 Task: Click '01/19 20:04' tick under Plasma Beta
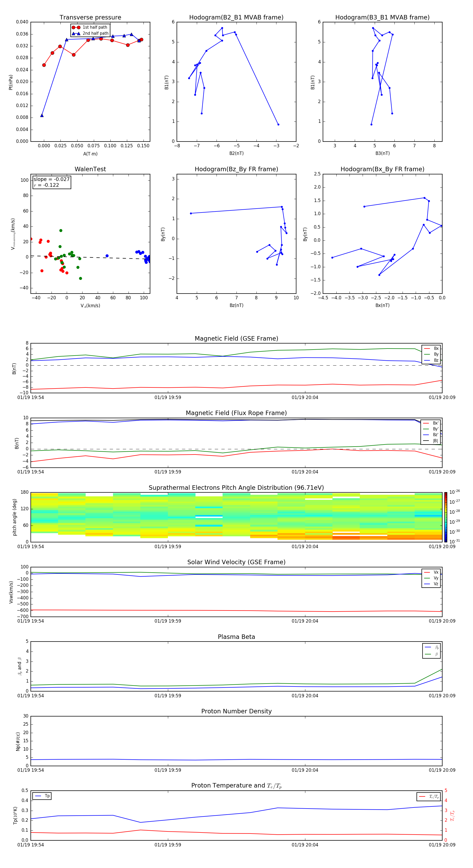click(305, 696)
